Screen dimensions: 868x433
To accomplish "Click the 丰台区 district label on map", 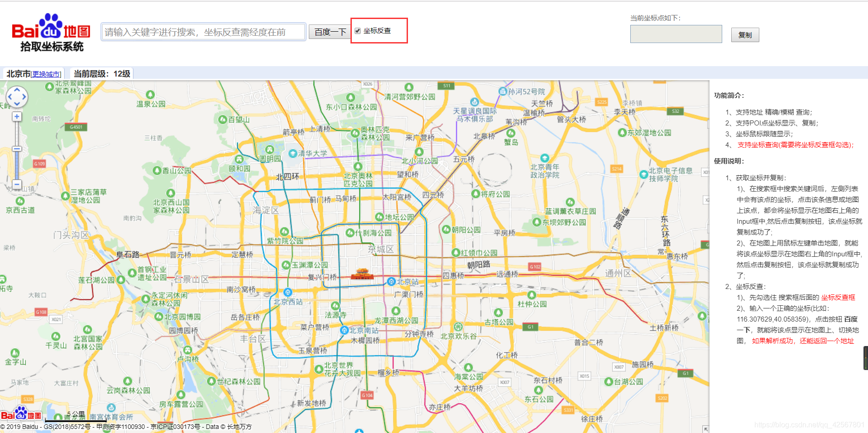I will 253,339.
